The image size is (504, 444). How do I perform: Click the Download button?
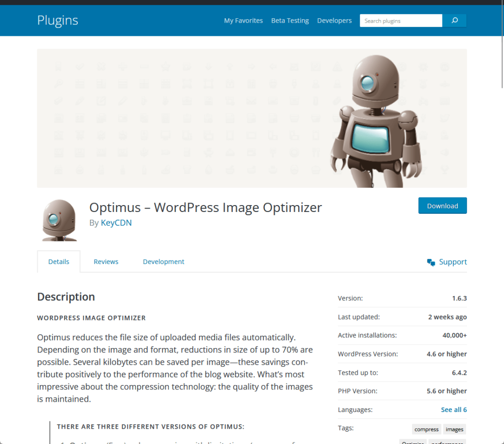(442, 206)
